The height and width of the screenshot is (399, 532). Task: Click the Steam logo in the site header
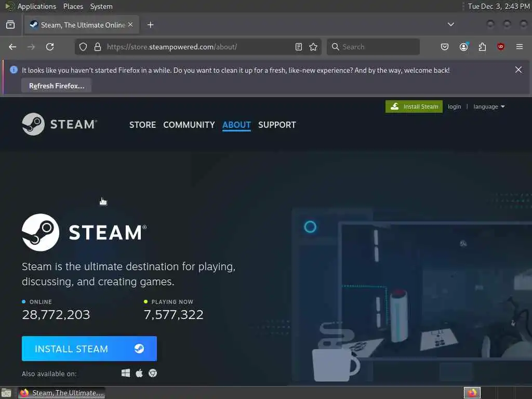click(59, 124)
